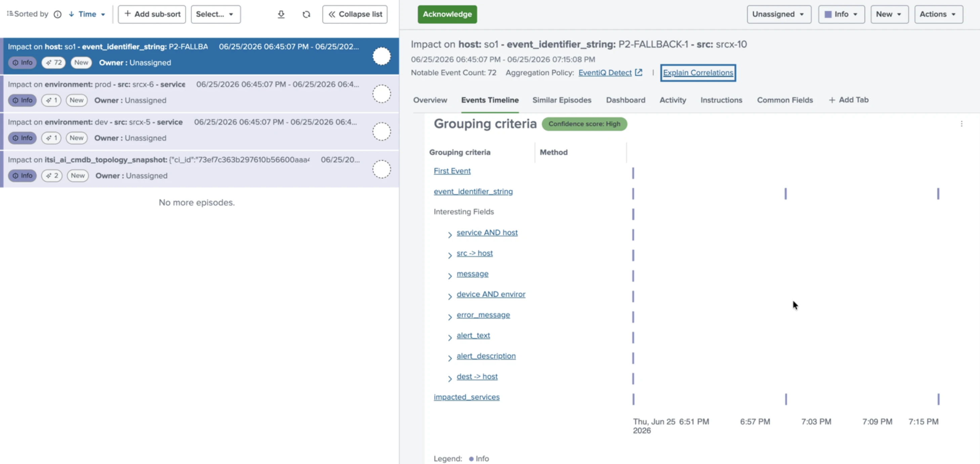Open the Unassigned owner dropdown
The width and height of the screenshot is (980, 464).
[x=779, y=14]
